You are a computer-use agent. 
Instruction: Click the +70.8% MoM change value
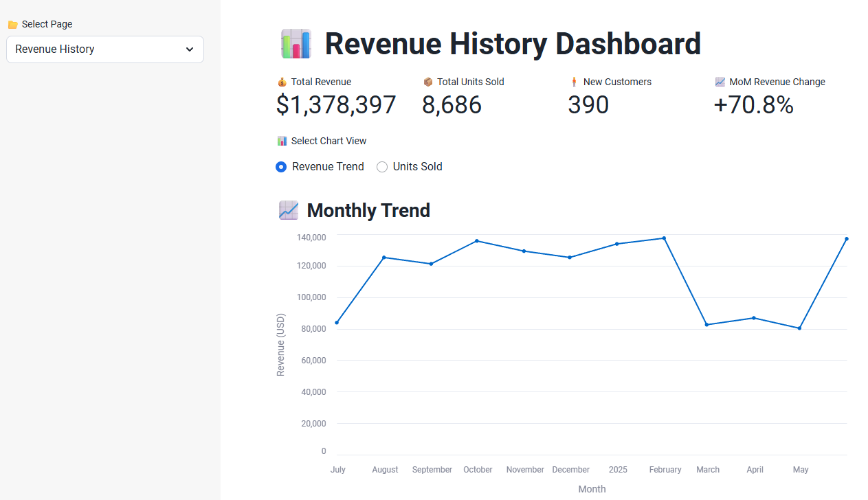tap(753, 105)
